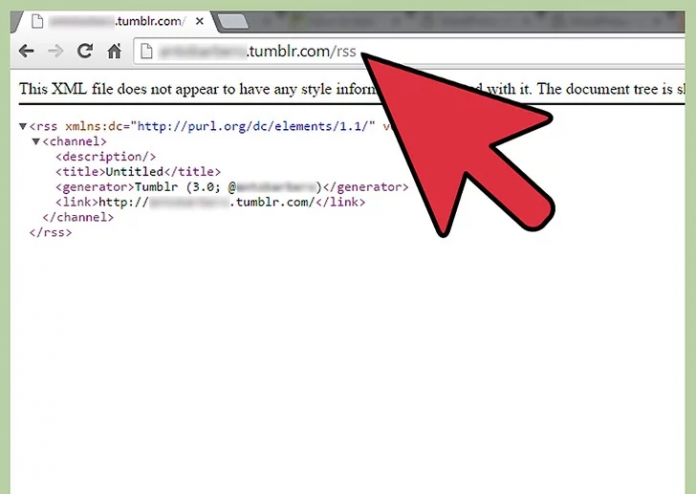Collapse the rss root node

click(23, 127)
